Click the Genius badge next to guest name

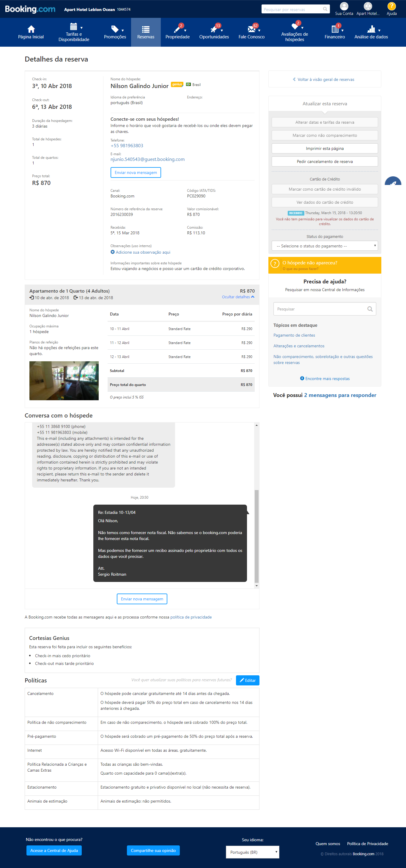pos(177,84)
